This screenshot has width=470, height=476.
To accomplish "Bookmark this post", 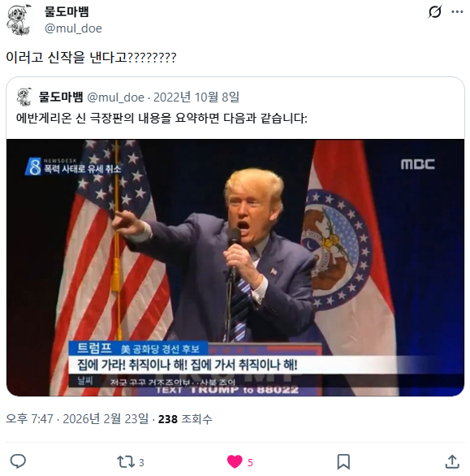I will (343, 461).
